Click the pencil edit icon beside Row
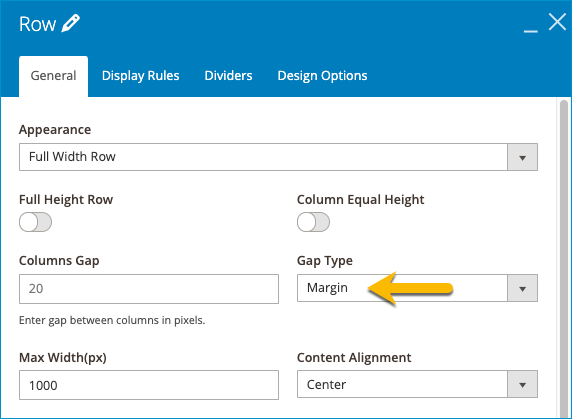Screen dimensions: 572x419 pos(70,24)
